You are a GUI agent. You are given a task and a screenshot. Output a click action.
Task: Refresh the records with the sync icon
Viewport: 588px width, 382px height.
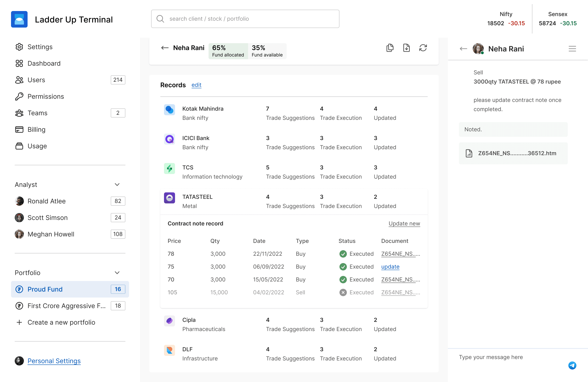point(423,48)
